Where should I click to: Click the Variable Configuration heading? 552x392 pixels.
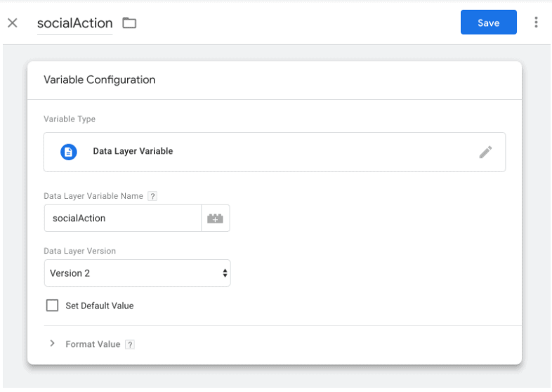click(x=99, y=80)
